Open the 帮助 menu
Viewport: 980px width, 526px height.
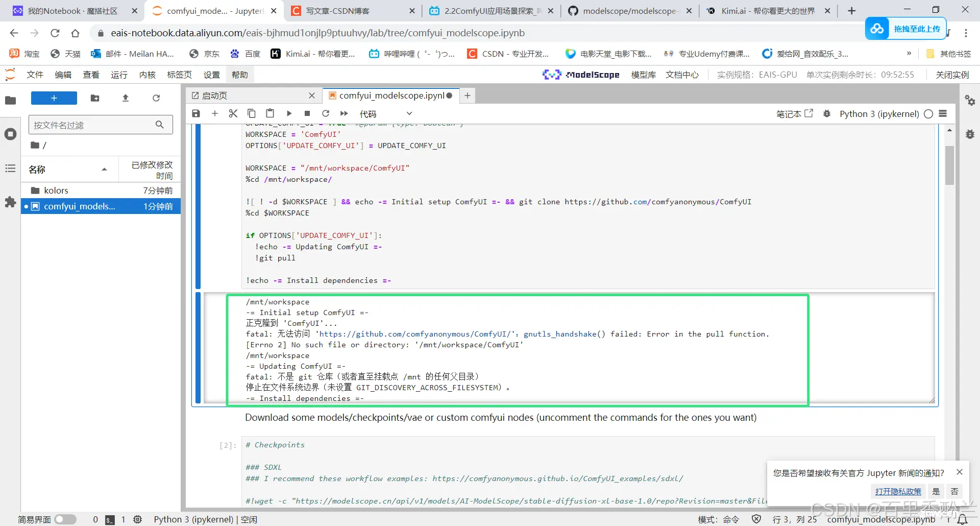(x=239, y=75)
